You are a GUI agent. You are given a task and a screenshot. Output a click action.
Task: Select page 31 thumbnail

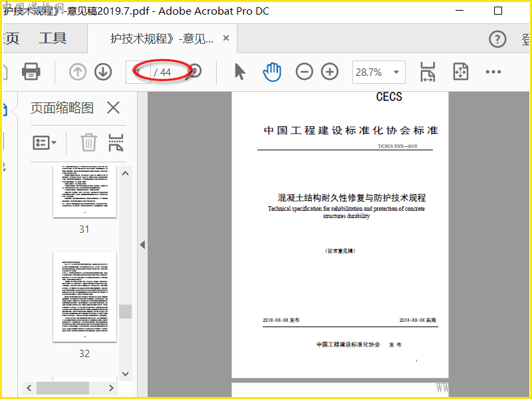(x=84, y=192)
